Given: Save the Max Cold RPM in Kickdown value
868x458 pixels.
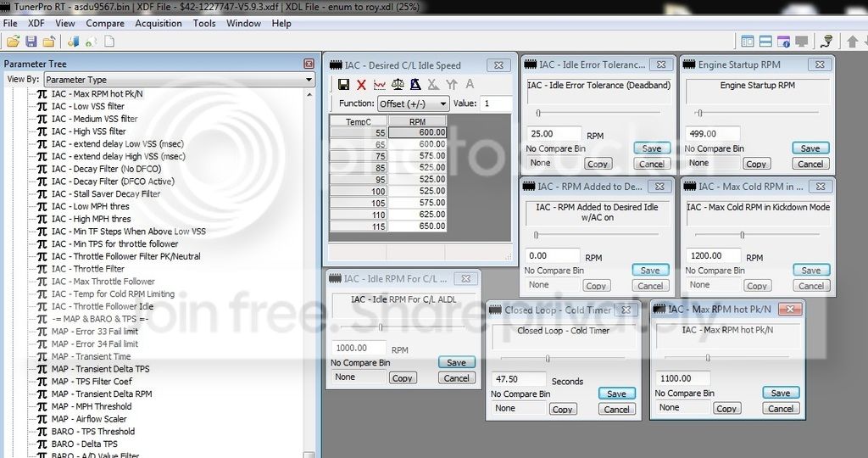Looking at the screenshot, I should (811, 271).
